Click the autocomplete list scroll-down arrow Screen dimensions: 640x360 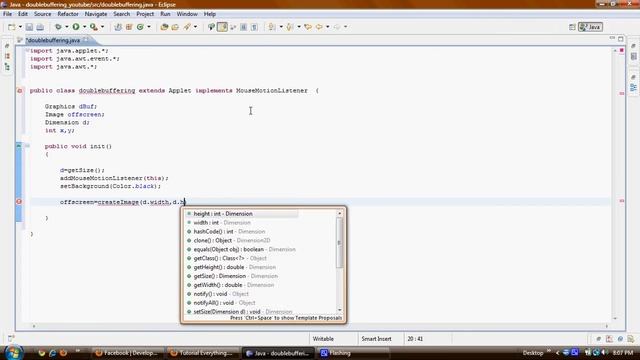(340, 310)
